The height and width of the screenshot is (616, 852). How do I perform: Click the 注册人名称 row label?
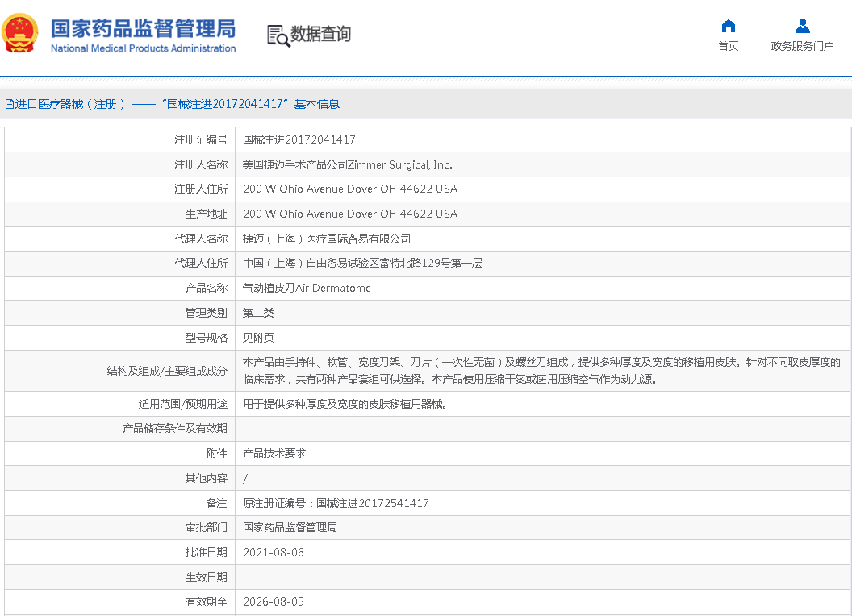[201, 164]
